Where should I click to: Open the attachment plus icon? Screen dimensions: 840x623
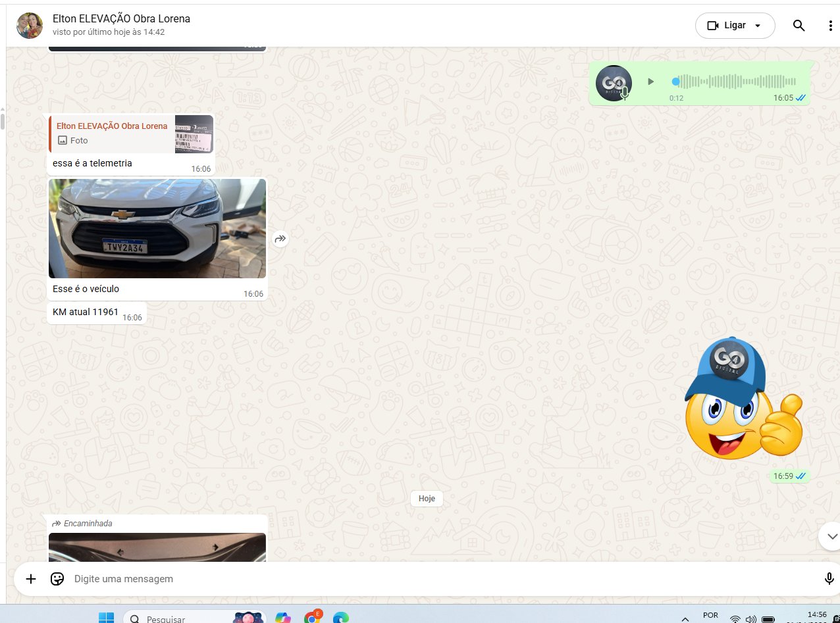click(x=31, y=579)
